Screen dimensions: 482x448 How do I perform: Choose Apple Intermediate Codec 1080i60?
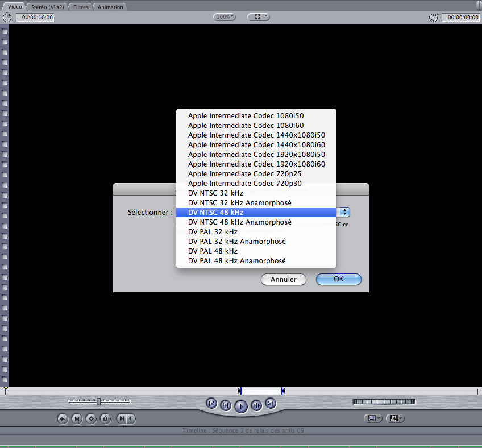pyautogui.click(x=256, y=126)
